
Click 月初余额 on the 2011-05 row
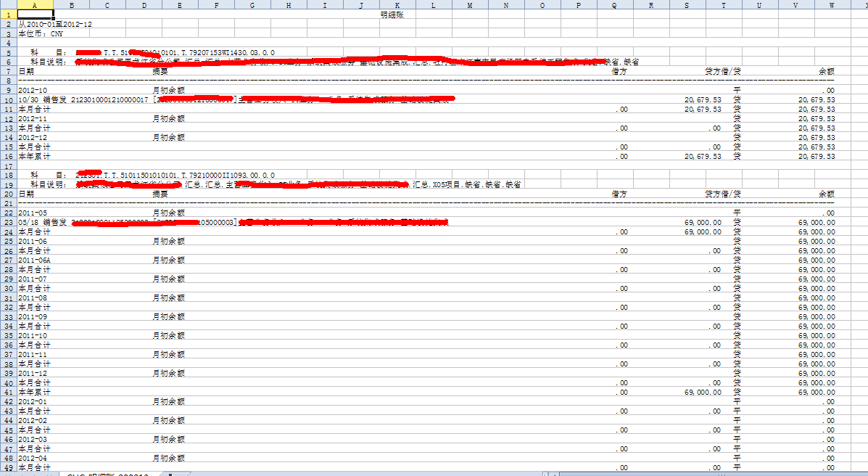(169, 213)
